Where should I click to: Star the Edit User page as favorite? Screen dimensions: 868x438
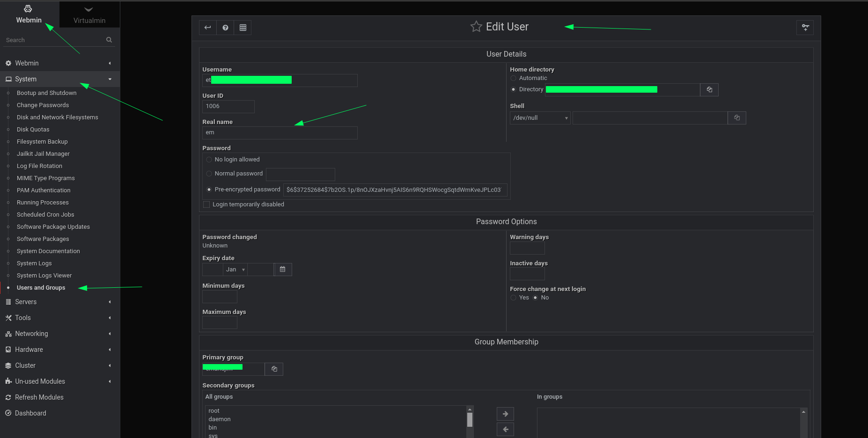476,27
